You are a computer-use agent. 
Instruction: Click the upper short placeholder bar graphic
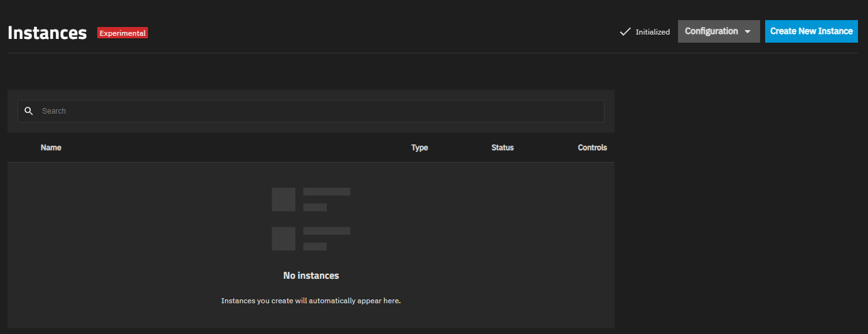(315, 207)
